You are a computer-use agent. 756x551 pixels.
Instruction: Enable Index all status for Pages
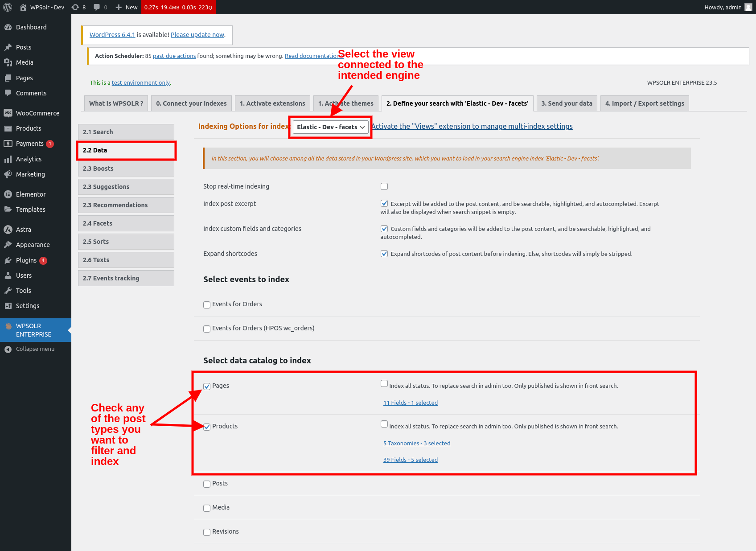[x=384, y=383]
